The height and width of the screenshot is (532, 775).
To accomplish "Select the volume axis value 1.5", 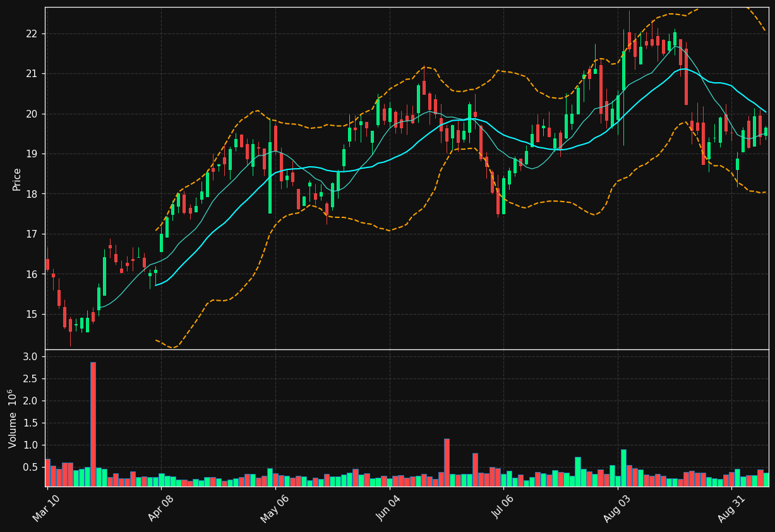I will 32,423.
